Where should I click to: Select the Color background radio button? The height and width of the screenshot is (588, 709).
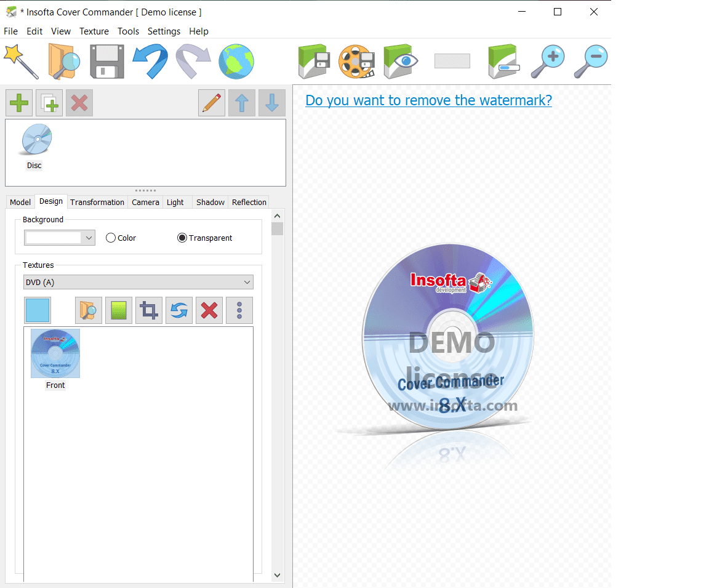coord(111,238)
